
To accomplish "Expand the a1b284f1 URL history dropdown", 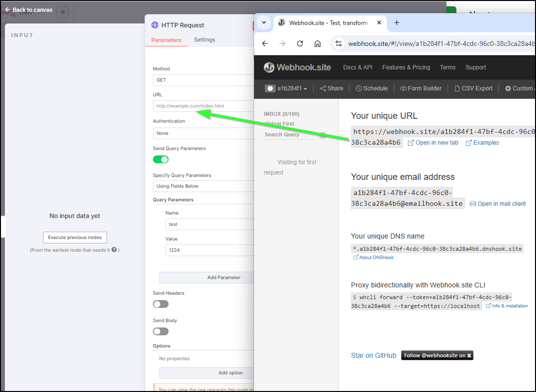I will click(x=286, y=88).
